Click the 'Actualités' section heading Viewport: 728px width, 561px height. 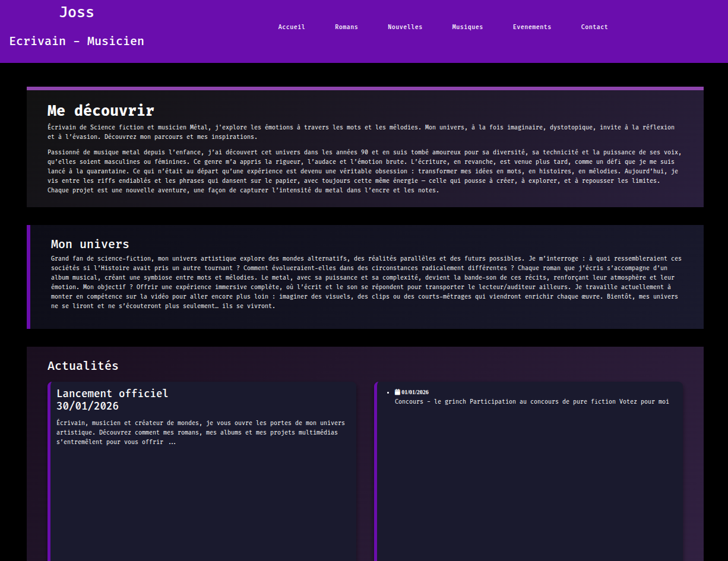(x=83, y=366)
